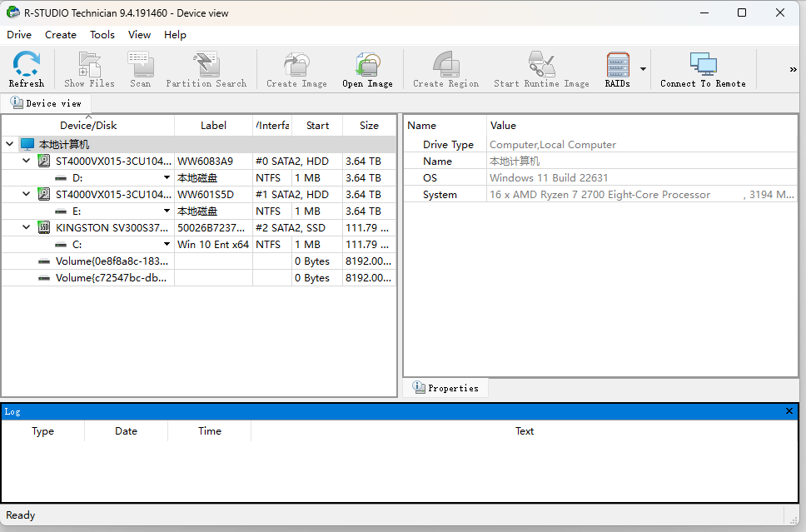
Task: Click the SSD icon of KINGSTON drive
Action: click(x=44, y=227)
